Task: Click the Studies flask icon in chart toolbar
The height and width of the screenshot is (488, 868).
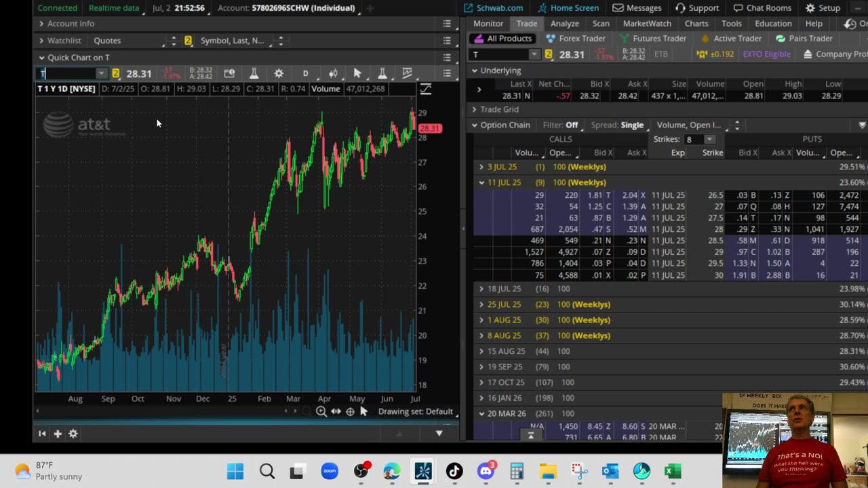Action: point(254,73)
